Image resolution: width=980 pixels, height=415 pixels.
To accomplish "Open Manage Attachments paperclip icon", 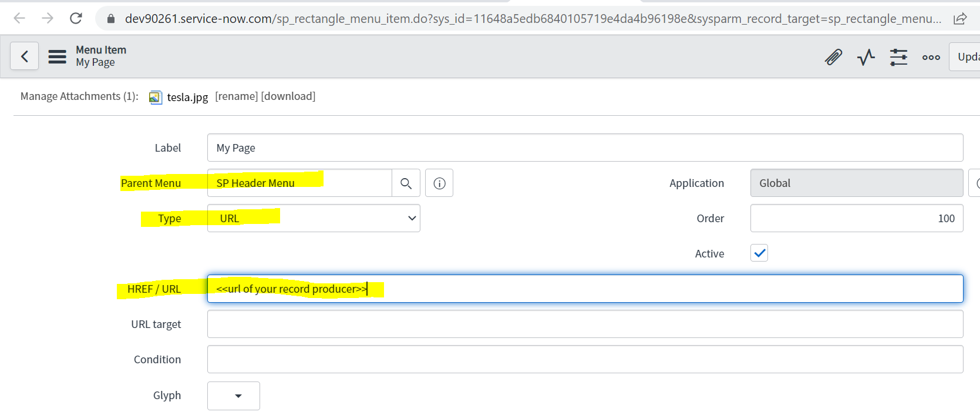I will (x=833, y=57).
